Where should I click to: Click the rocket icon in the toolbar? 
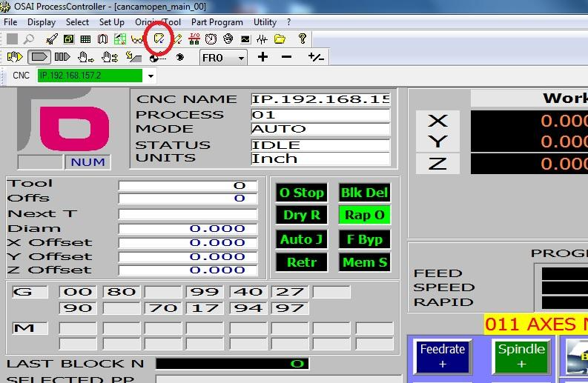point(52,39)
